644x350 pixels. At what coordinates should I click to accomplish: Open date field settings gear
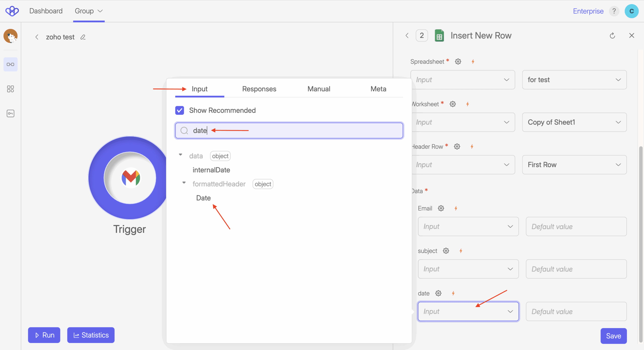438,293
